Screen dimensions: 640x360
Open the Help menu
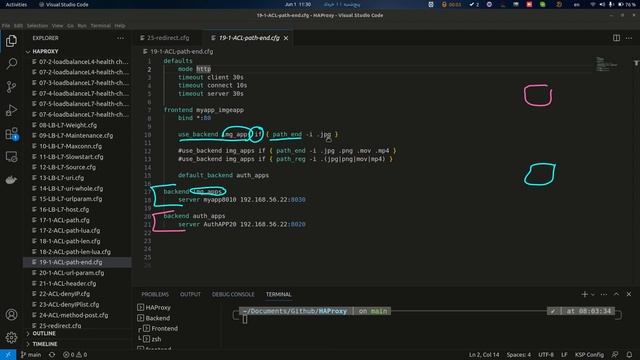click(120, 25)
